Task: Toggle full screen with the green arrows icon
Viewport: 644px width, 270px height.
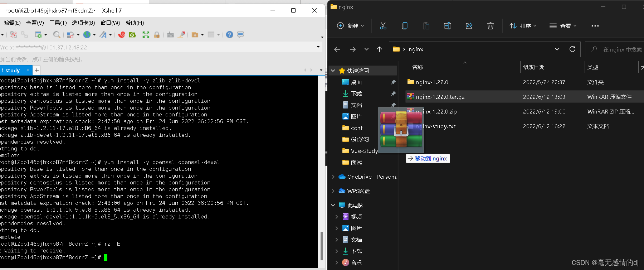Action: pos(146,35)
